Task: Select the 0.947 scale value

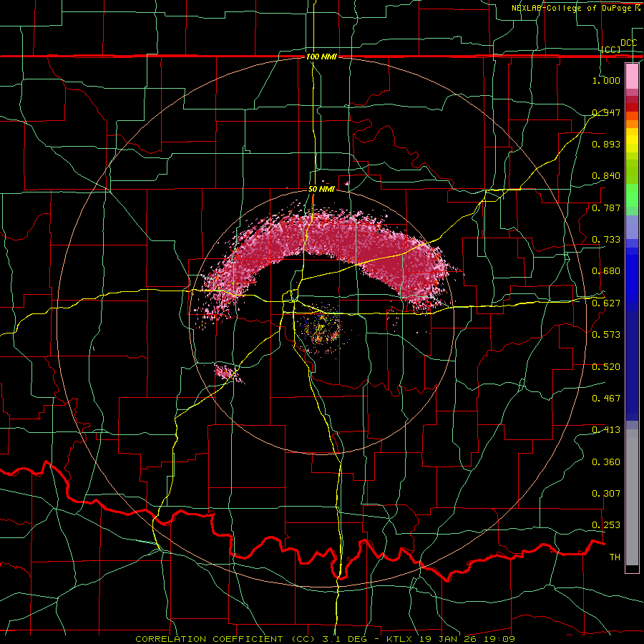Action: click(606, 112)
